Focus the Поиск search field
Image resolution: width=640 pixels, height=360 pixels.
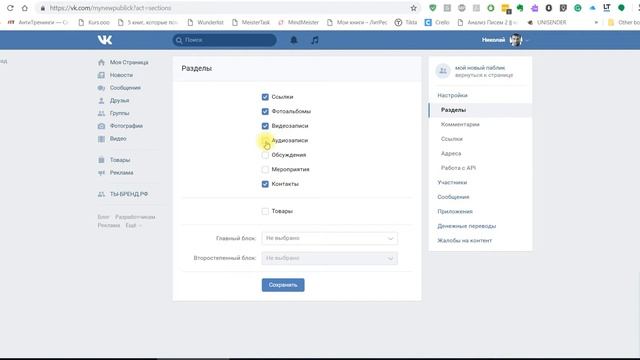click(x=224, y=40)
